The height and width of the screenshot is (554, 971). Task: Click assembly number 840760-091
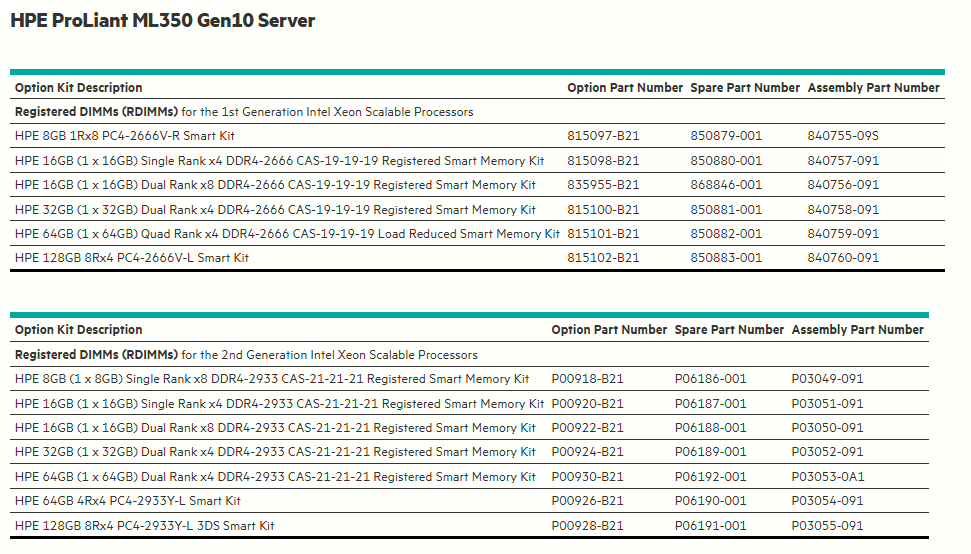pos(843,258)
